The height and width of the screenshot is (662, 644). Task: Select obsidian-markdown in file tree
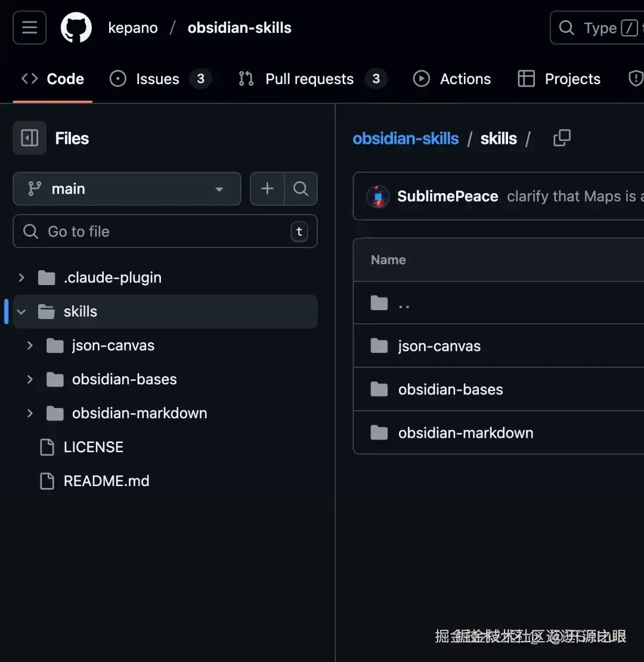point(140,413)
